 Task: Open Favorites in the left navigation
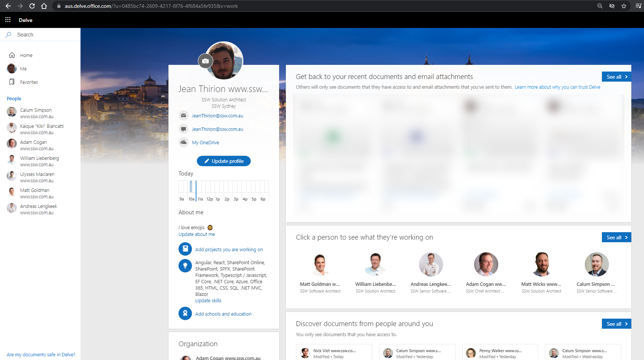pos(29,82)
